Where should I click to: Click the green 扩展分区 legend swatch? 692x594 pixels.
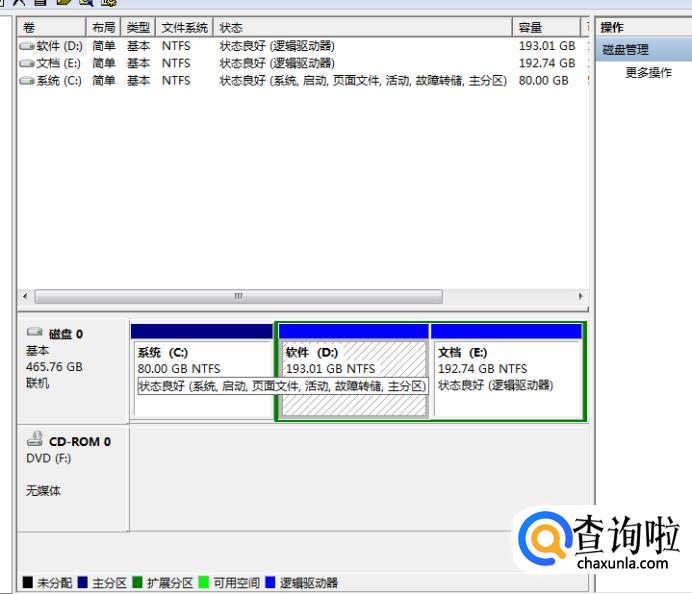pyautogui.click(x=137, y=583)
